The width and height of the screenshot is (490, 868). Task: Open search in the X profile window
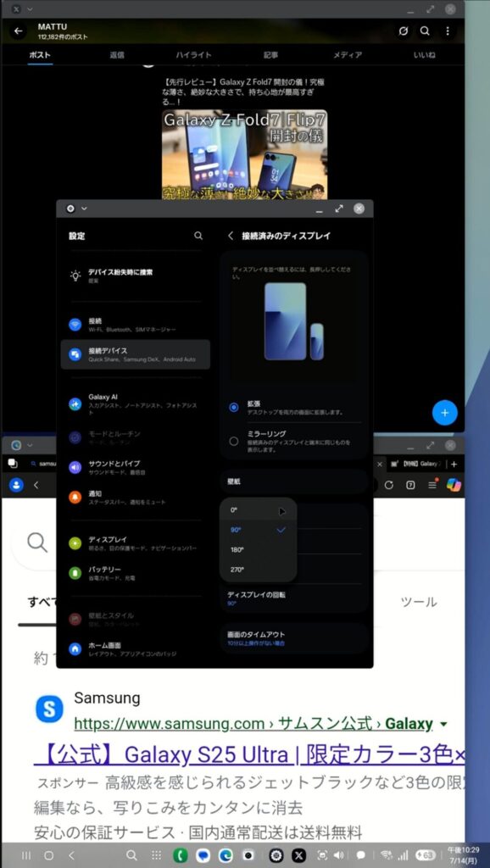pos(425,31)
